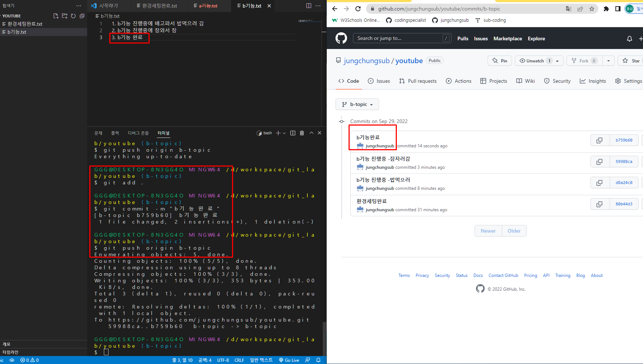Screen dimensions: 643x364
Task: Click new file icon in YOUTUBE explorer
Action: tap(56, 16)
